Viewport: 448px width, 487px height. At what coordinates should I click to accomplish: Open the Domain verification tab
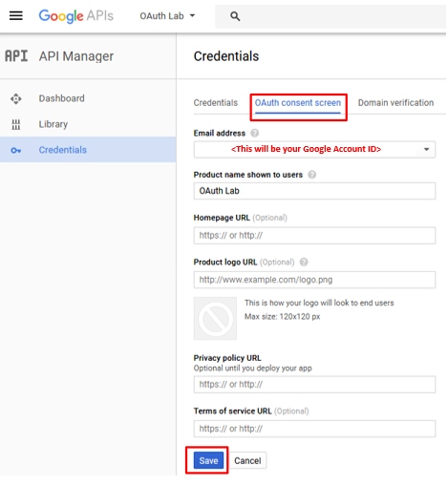(x=395, y=103)
